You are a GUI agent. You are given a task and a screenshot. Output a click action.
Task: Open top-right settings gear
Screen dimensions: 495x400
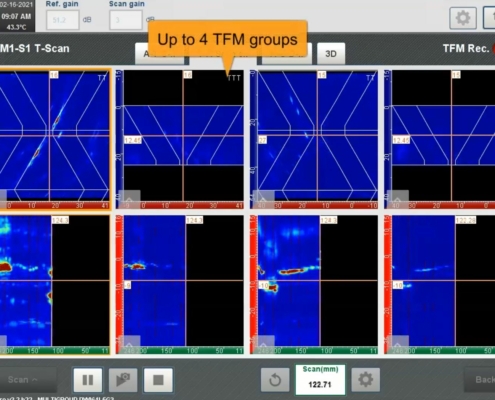click(463, 18)
